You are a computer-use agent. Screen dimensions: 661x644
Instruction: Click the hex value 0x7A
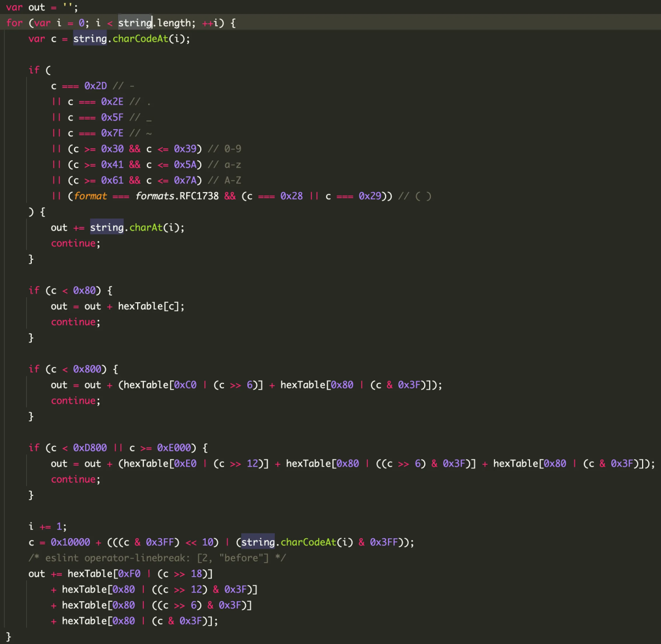(x=185, y=180)
